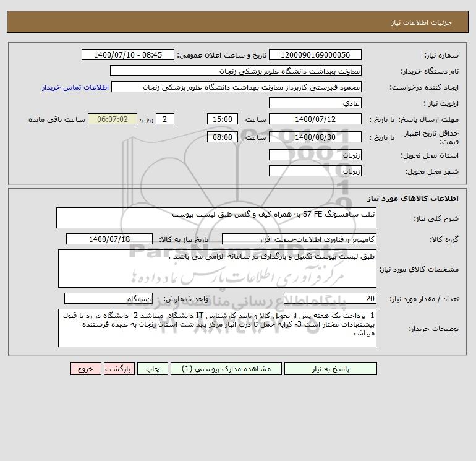This screenshot has width=476, height=461.
Task: Click the deadline time field 15:00
Action: point(222,119)
